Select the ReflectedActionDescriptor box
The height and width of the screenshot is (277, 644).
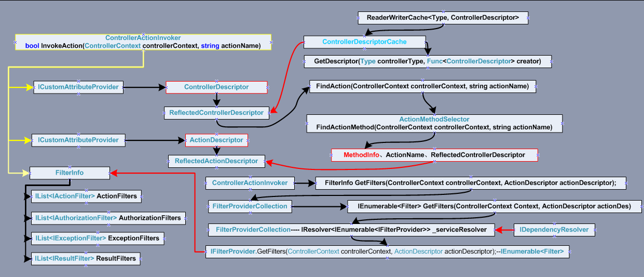[216, 161]
